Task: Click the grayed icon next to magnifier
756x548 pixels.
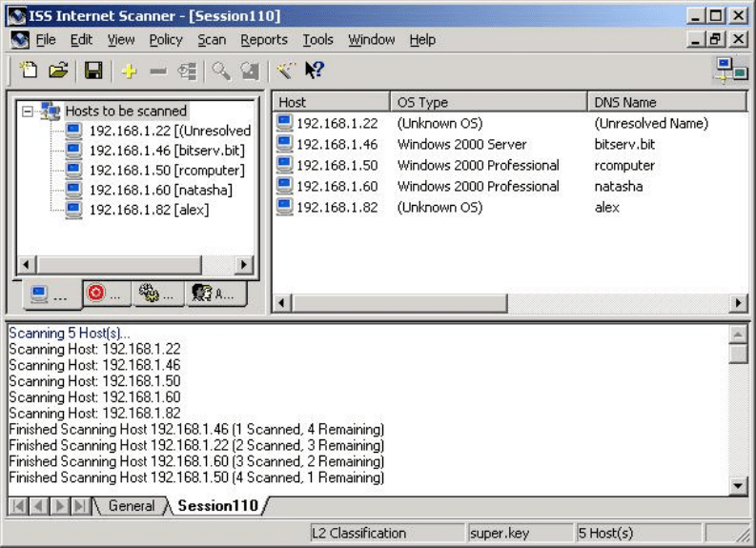Action: coord(250,71)
